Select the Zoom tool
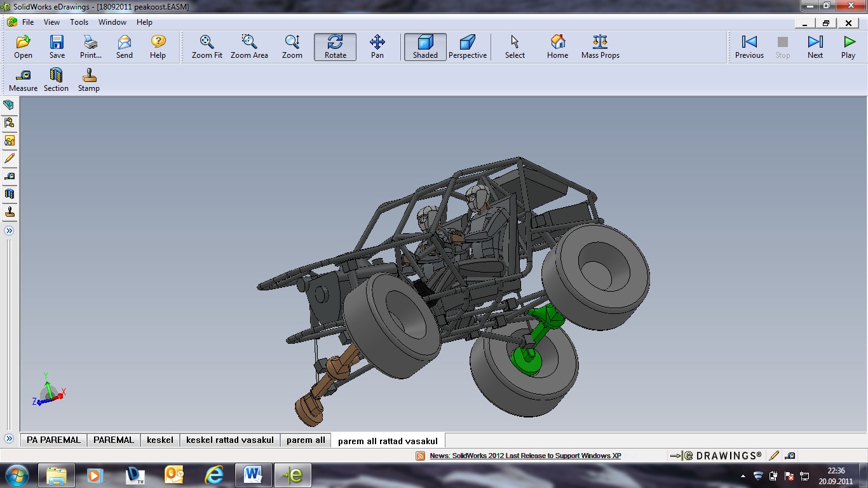The image size is (868, 488). click(292, 47)
